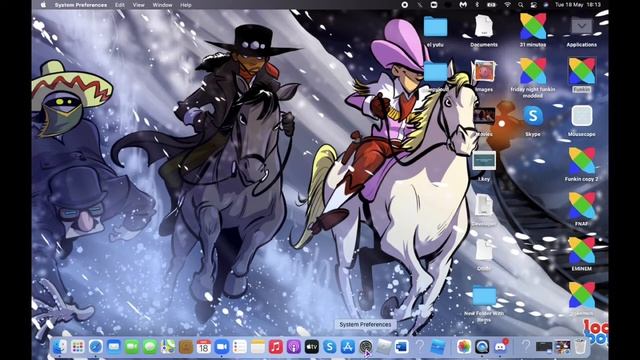
Task: Select the Skype desktop icon
Action: point(533,116)
